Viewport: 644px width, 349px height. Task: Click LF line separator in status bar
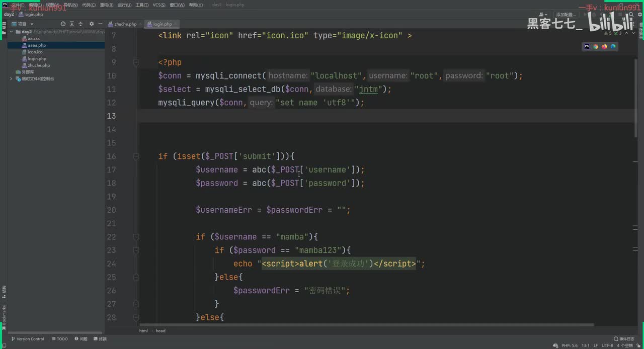click(596, 345)
